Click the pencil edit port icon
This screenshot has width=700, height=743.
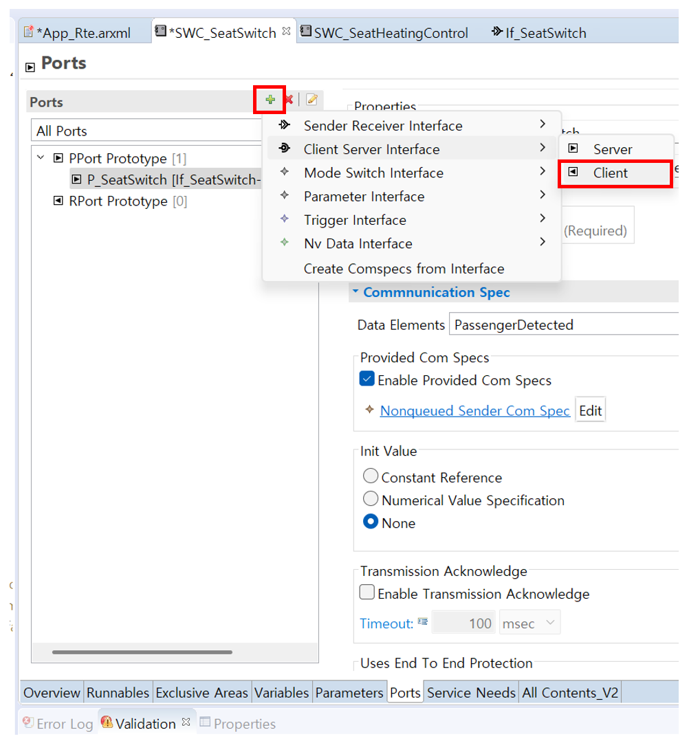311,100
